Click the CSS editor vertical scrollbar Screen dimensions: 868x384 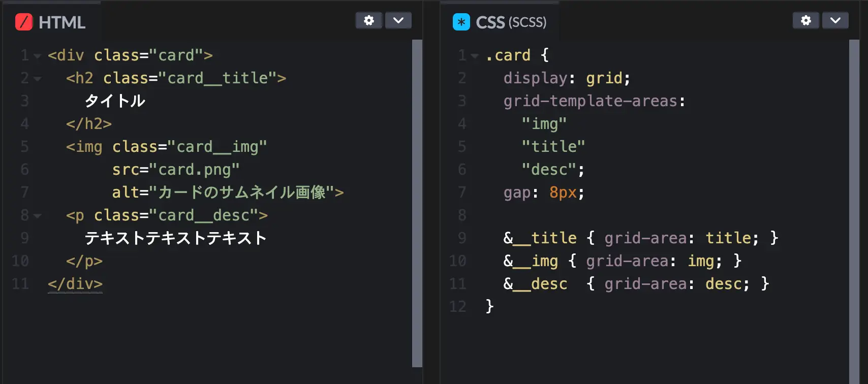(854, 203)
